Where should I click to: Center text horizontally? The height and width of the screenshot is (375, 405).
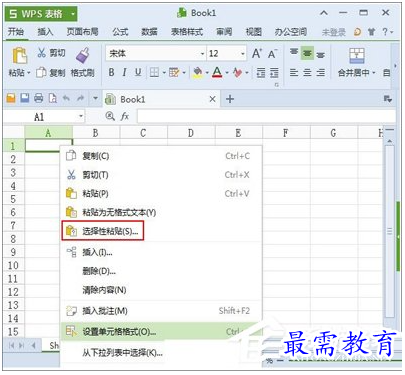tap(307, 72)
